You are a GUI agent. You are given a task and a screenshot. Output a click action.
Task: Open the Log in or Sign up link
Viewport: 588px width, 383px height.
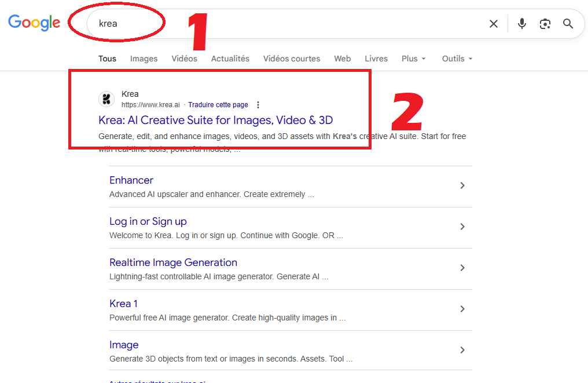(148, 221)
